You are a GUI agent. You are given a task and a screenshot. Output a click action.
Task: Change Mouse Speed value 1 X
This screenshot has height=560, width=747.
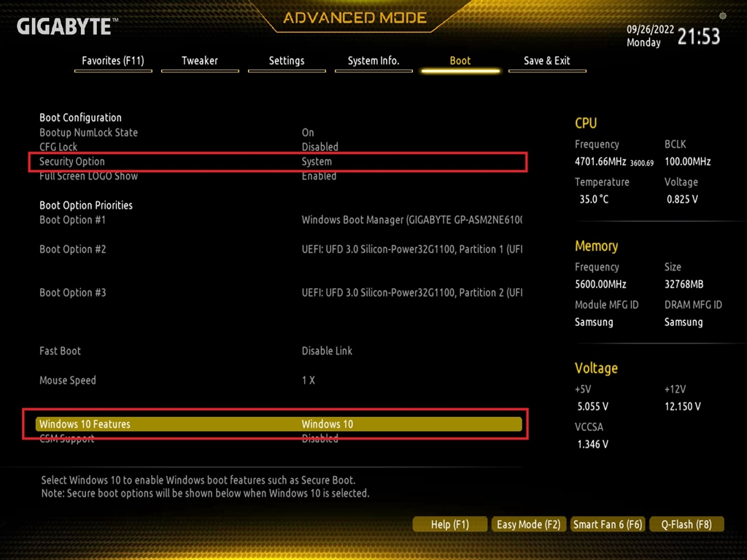(309, 381)
